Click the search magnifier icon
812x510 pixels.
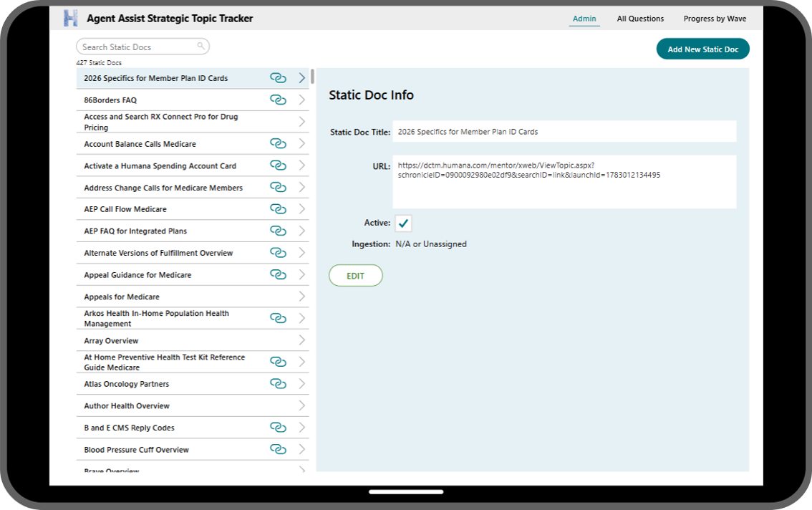point(201,46)
